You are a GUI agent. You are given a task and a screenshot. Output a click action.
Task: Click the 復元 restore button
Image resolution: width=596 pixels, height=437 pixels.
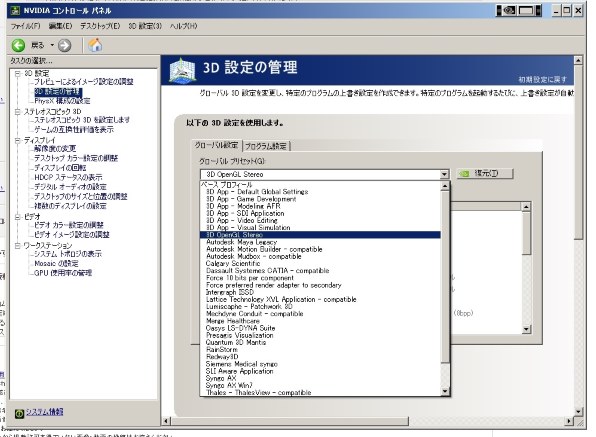pyautogui.click(x=485, y=174)
